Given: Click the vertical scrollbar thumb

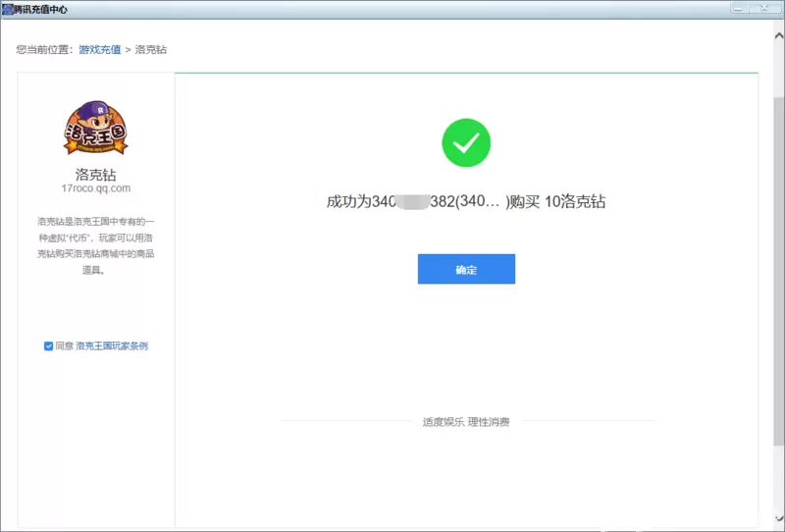Looking at the screenshot, I should [778, 271].
